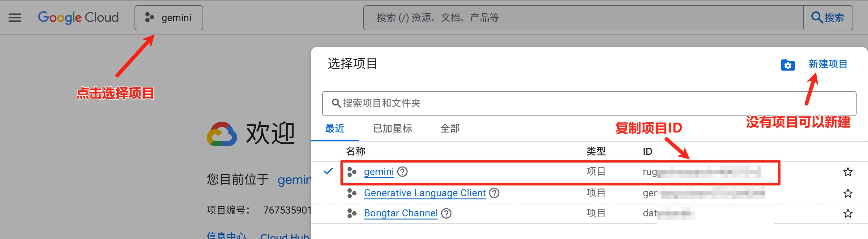Viewport: 868px width, 239px height.
Task: Click the ID column header
Action: pyautogui.click(x=647, y=151)
